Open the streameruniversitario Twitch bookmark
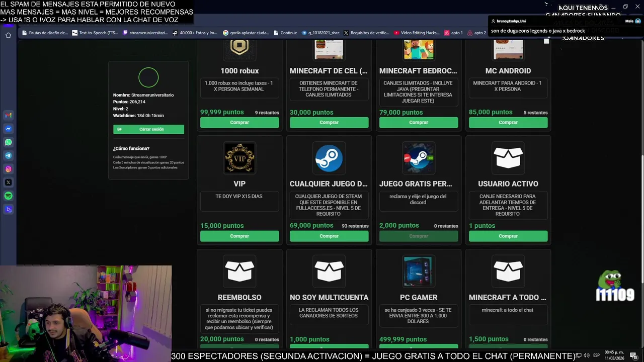 coord(145,33)
